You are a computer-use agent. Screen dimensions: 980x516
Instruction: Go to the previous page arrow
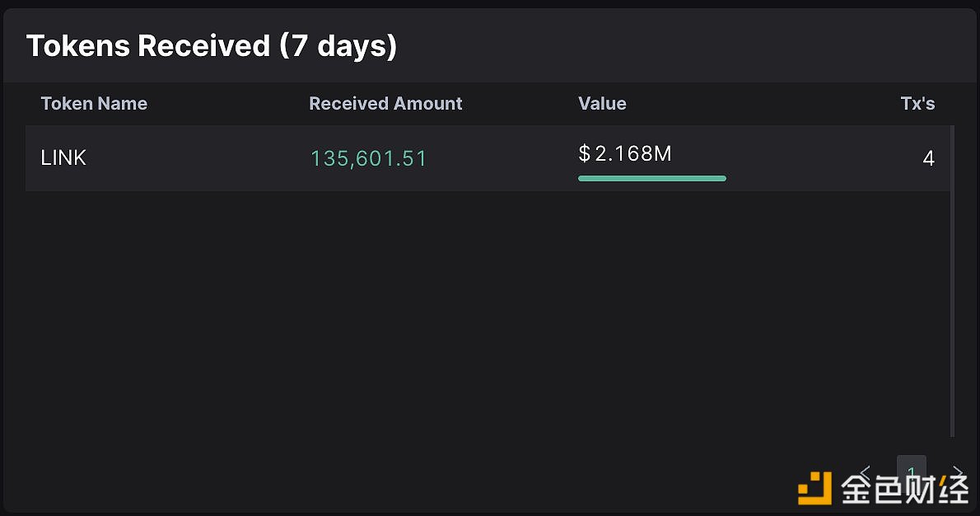pyautogui.click(x=865, y=471)
